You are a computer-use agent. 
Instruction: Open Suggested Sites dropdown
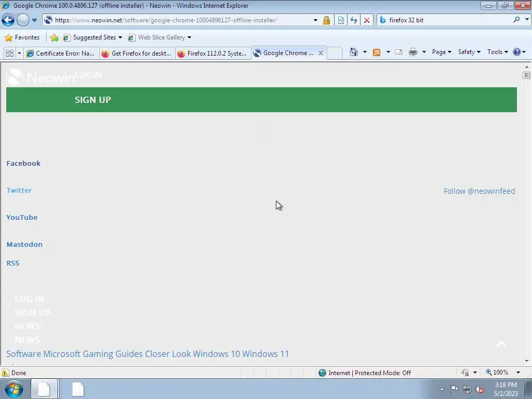click(92, 37)
